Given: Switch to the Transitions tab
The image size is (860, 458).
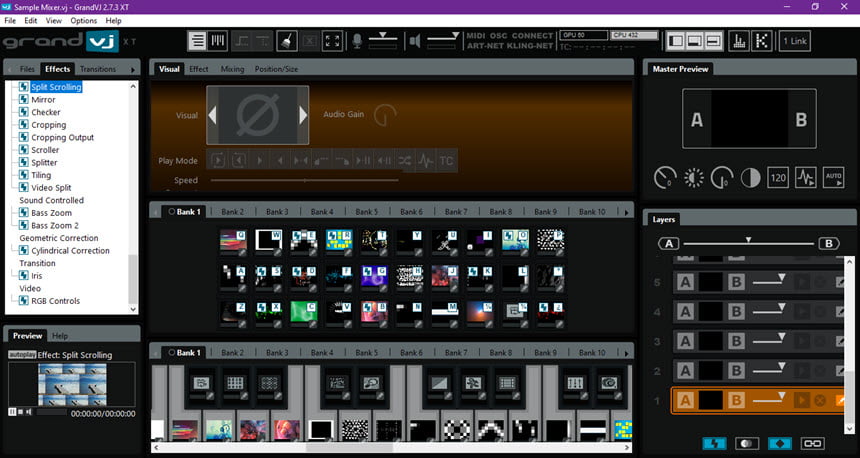Looking at the screenshot, I should (98, 69).
